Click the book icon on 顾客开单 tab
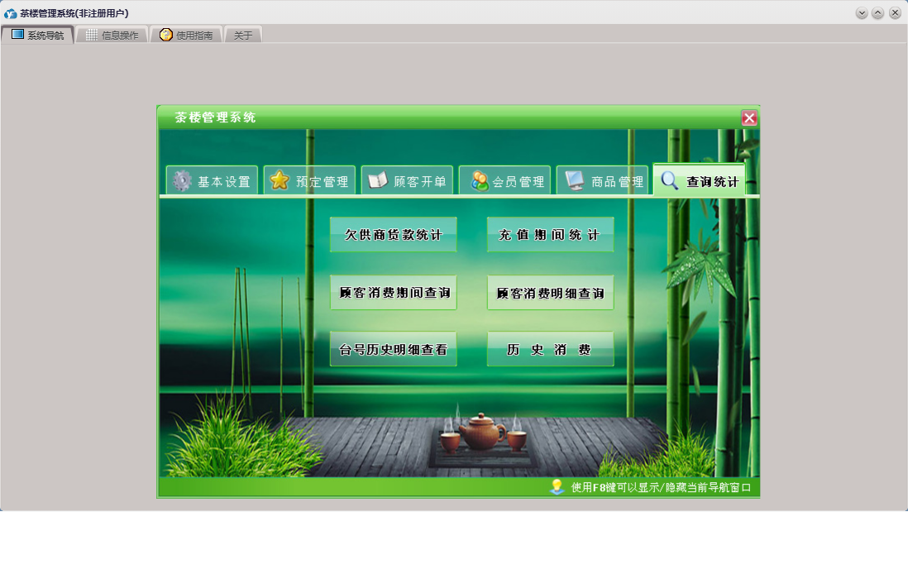Screen dimensions: 908x588 tap(378, 180)
